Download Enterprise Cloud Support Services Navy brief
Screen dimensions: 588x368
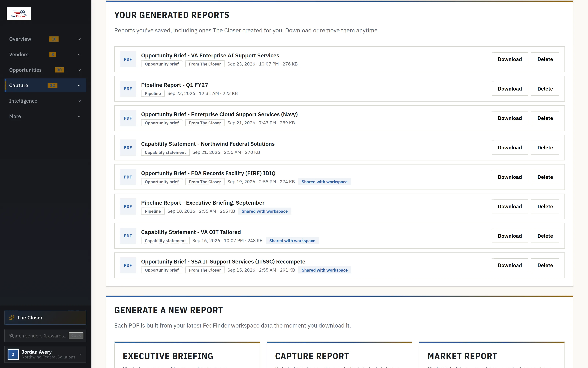(x=510, y=118)
